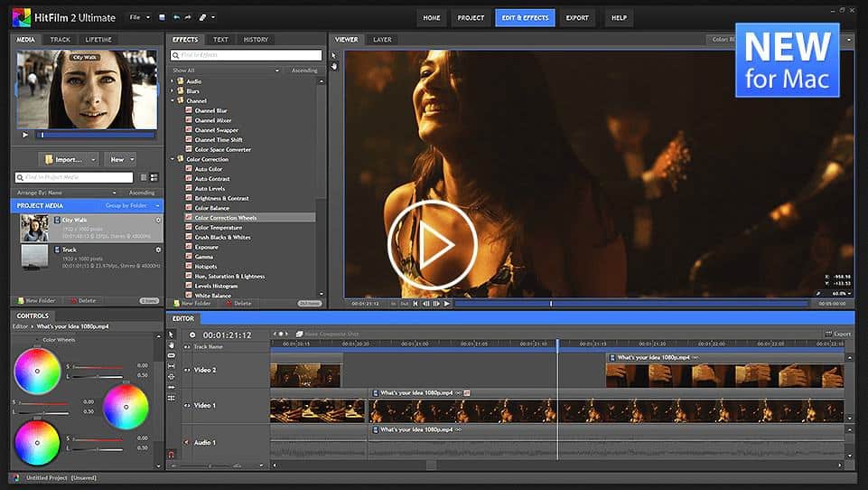The height and width of the screenshot is (490, 868).
Task: Click the redo arrow icon
Action: (188, 17)
